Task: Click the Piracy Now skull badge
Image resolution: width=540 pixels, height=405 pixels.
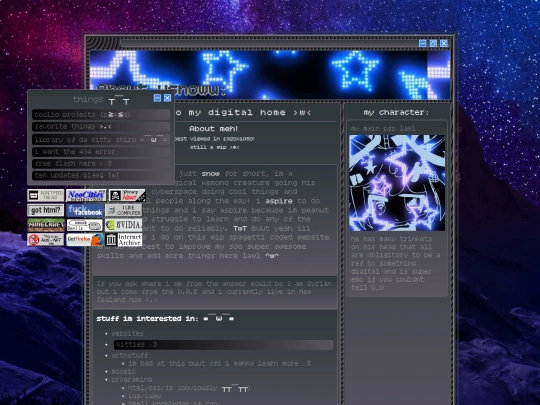Action: click(127, 196)
